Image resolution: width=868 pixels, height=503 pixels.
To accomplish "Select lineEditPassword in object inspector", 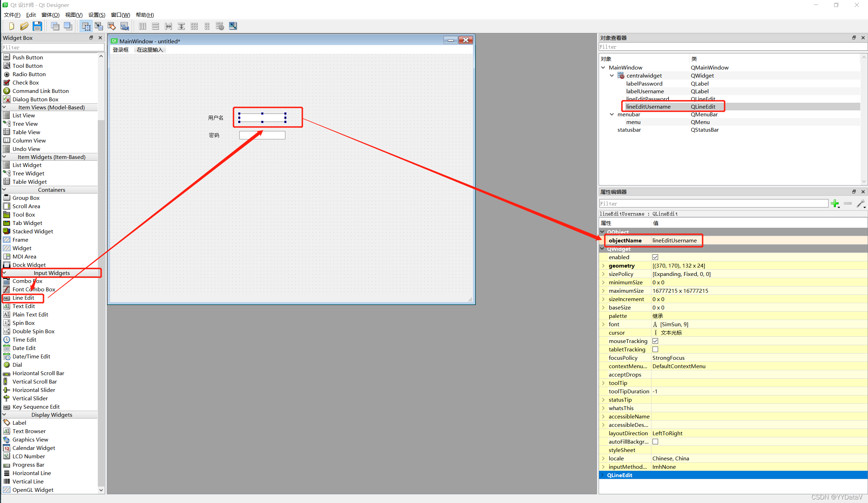I will tap(647, 99).
